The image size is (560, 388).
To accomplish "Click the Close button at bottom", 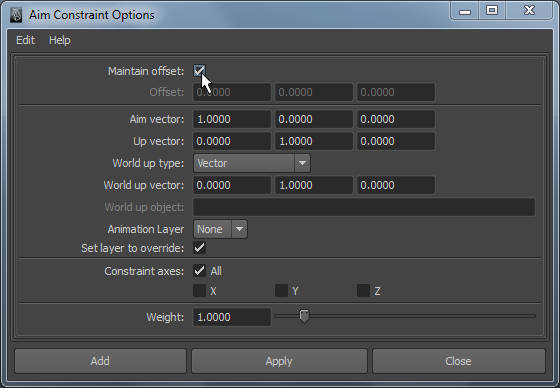I will (x=459, y=361).
